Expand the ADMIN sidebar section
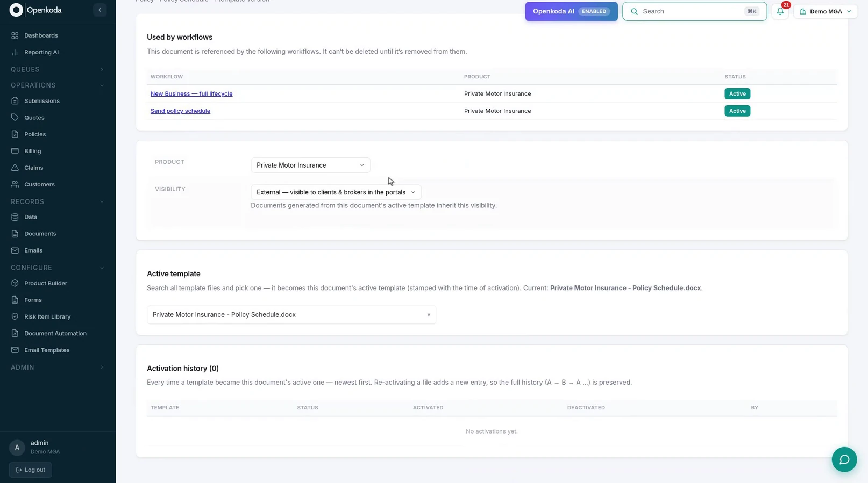Image resolution: width=868 pixels, height=483 pixels. (x=58, y=367)
